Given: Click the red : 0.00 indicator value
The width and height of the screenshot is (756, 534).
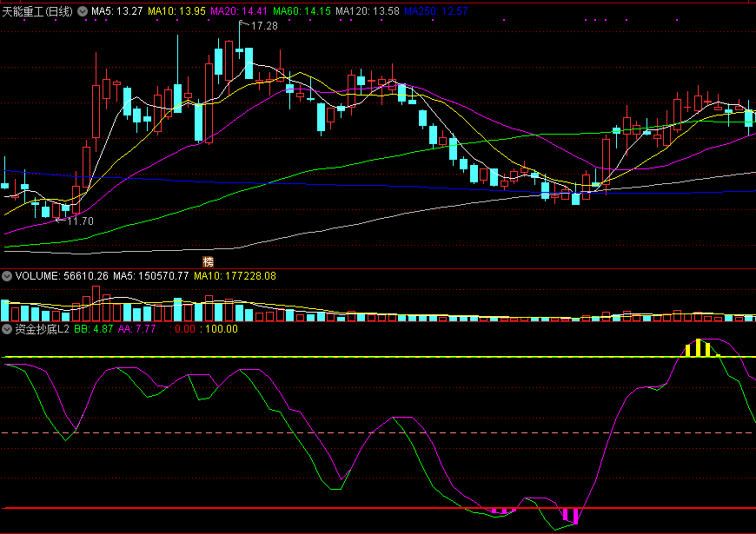Looking at the screenshot, I should (182, 329).
